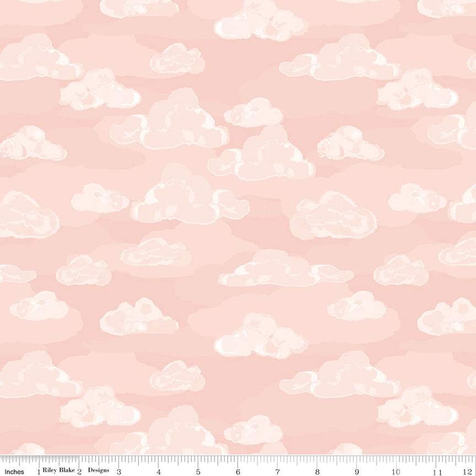Image resolution: width=476 pixels, height=476 pixels.
Task: Click the number 3 on the ruler
Action: click(x=119, y=472)
